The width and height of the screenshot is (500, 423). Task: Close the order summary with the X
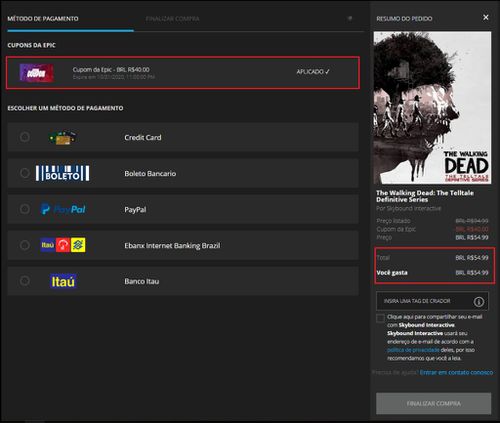486,17
